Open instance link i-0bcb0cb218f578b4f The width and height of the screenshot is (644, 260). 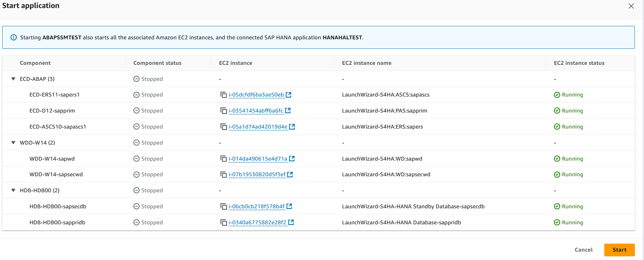tap(257, 206)
